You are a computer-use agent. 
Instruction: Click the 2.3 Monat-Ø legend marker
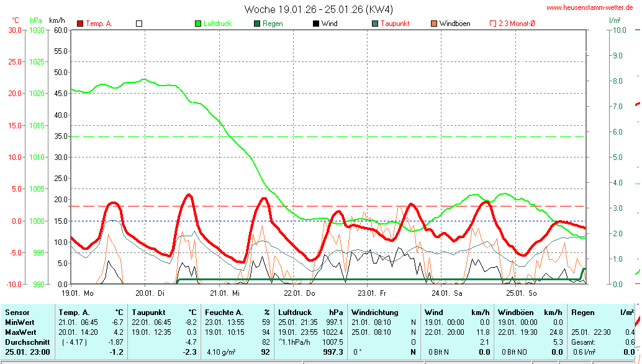pos(493,24)
